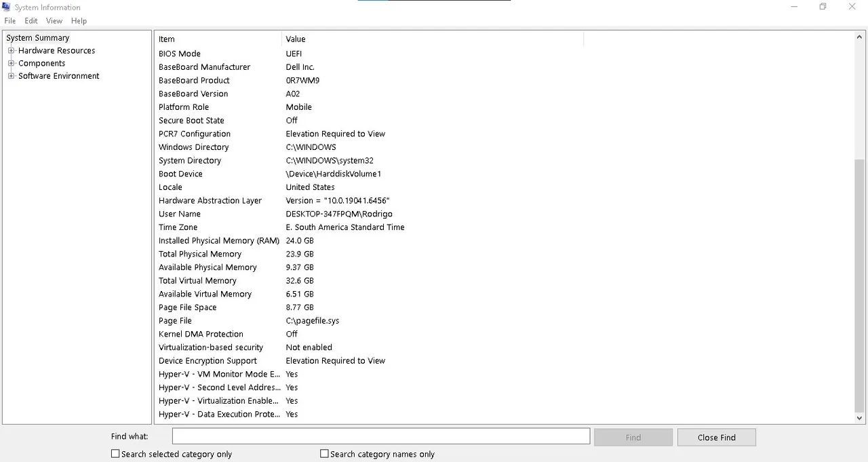Image resolution: width=868 pixels, height=462 pixels.
Task: Select the Virtualization-based security row
Action: click(504, 347)
